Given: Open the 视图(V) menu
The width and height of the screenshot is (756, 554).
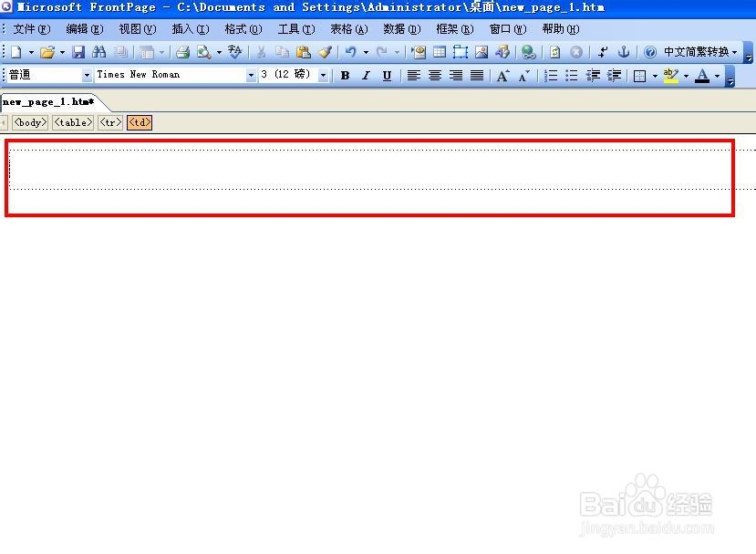Looking at the screenshot, I should 138,29.
